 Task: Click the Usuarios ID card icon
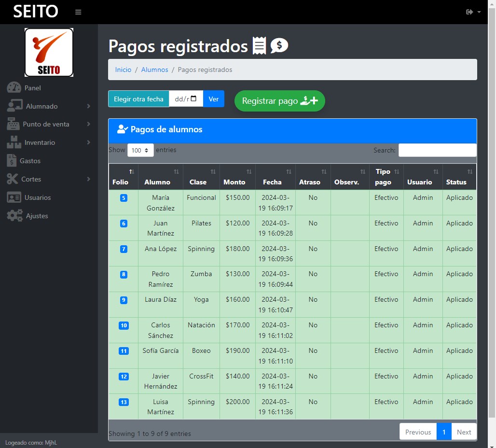(x=14, y=197)
